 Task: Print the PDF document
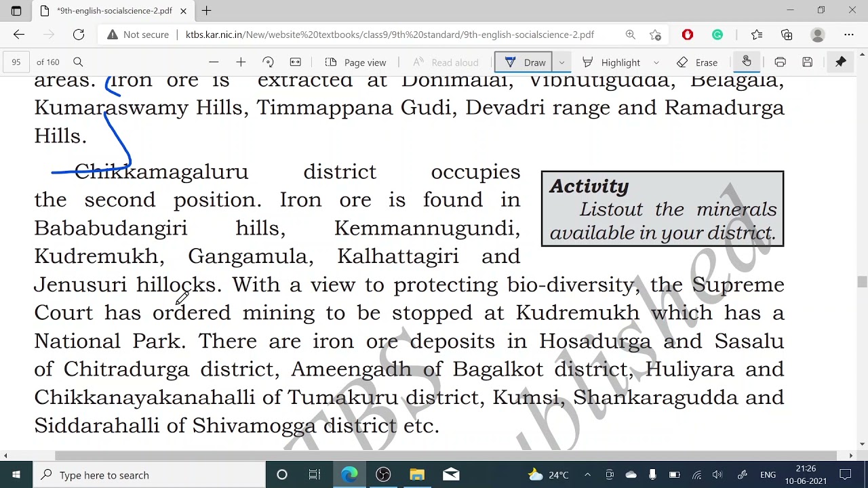(x=780, y=62)
